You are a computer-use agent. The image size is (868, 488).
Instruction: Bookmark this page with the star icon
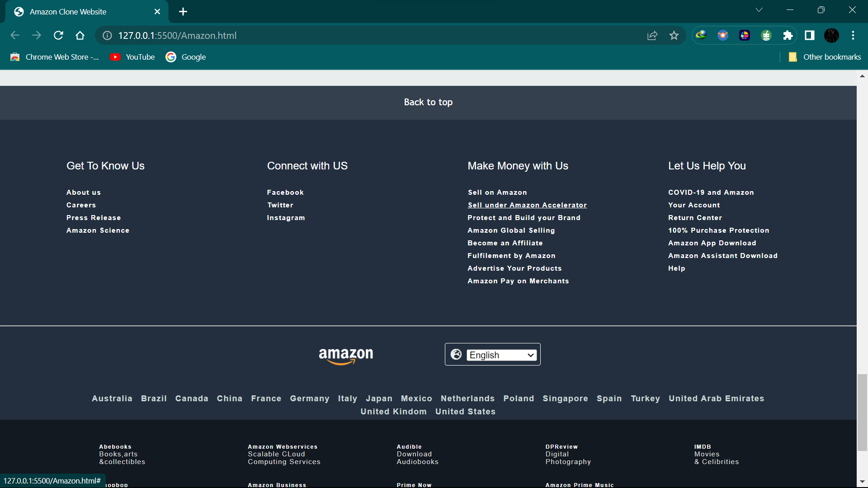click(674, 35)
